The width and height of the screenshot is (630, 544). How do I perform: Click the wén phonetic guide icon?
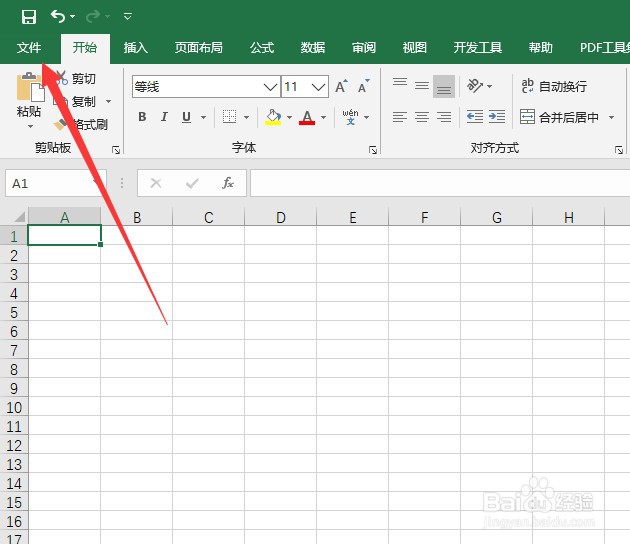pyautogui.click(x=350, y=117)
